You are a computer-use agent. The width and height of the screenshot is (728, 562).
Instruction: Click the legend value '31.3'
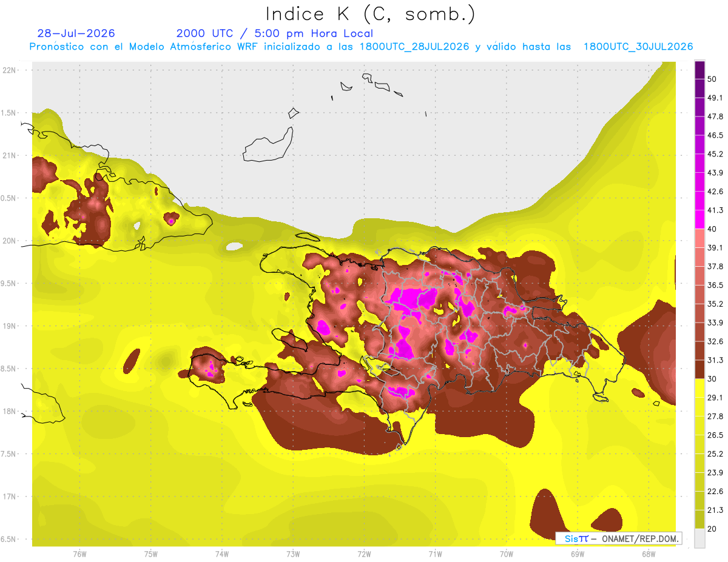click(x=715, y=360)
